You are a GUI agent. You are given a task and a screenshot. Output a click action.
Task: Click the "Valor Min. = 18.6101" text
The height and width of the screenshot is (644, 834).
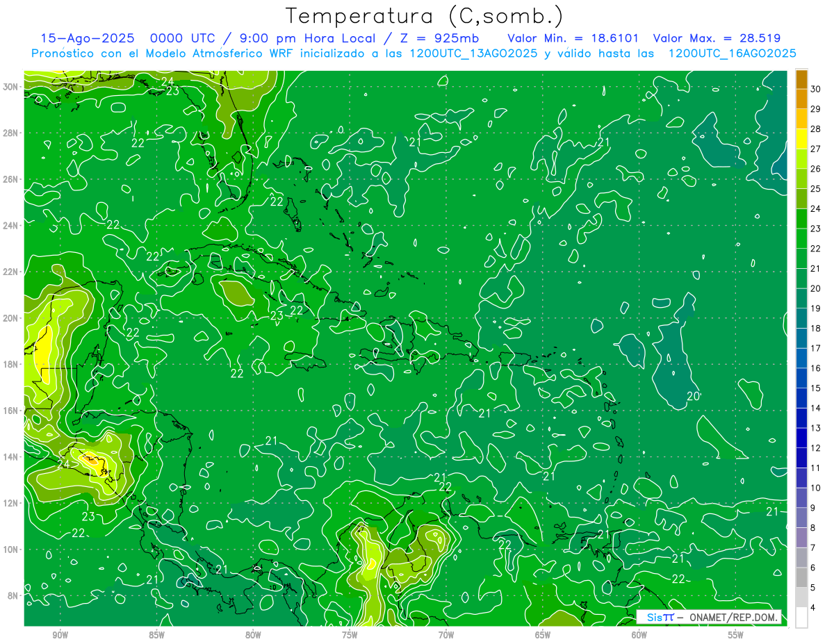coord(573,38)
